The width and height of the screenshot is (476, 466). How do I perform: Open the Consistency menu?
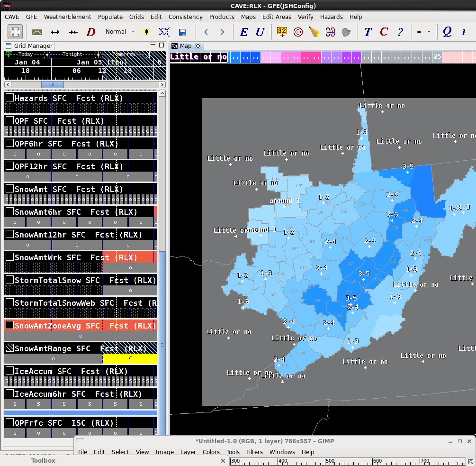(186, 17)
